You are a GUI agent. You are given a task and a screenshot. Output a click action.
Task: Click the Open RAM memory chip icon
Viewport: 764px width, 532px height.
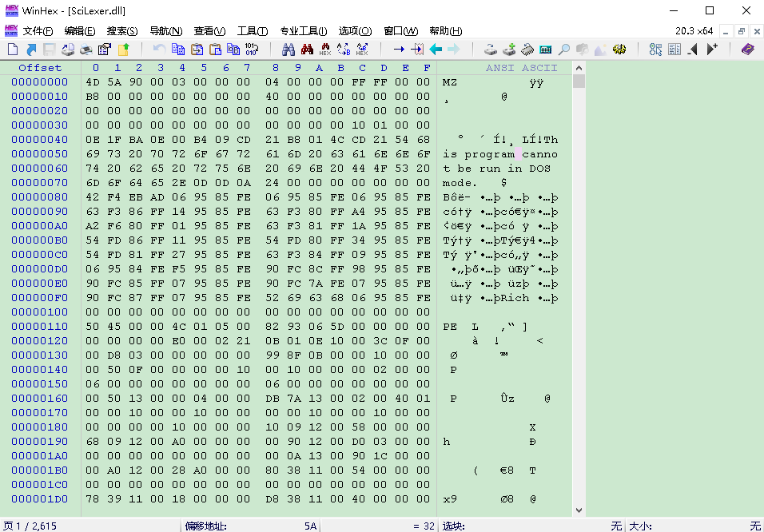(x=527, y=50)
